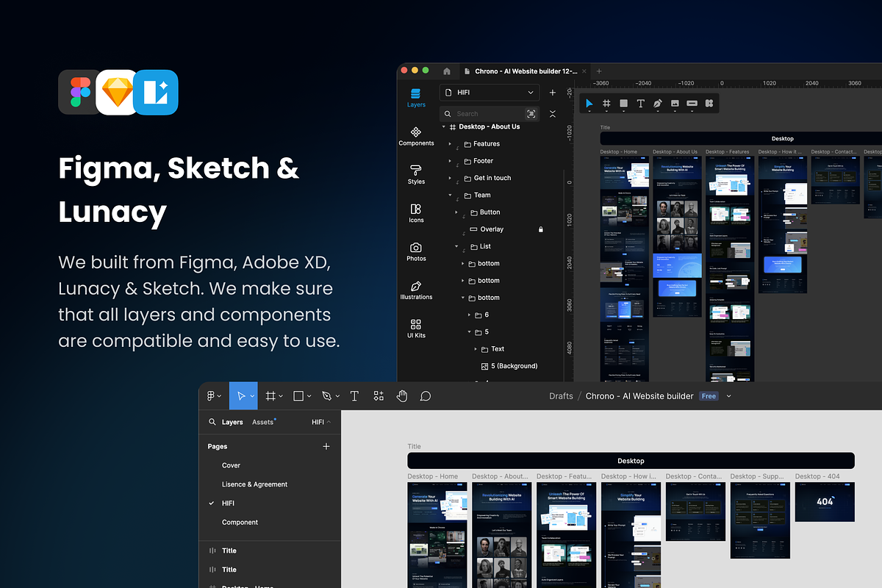Select the Figma Comment tool
The width and height of the screenshot is (882, 588).
point(426,396)
